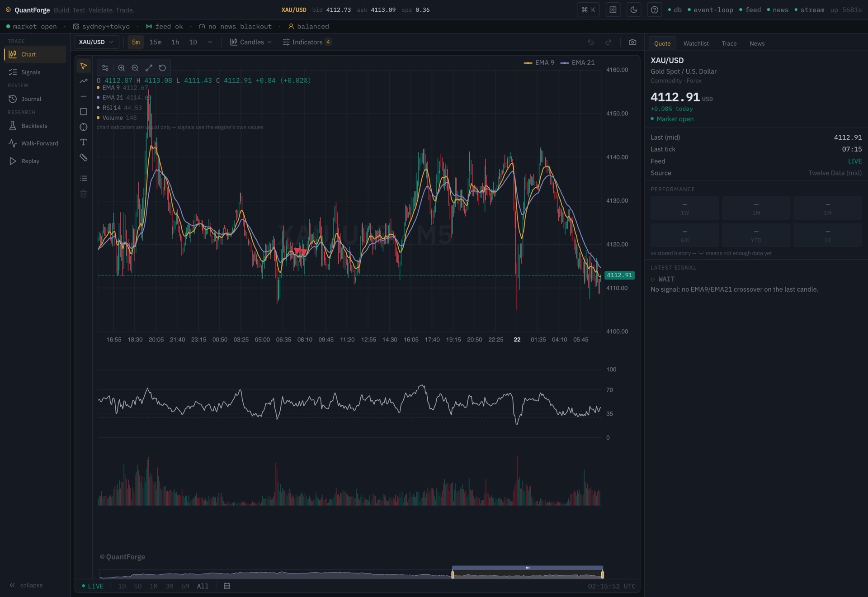
Task: Take a chart snapshot with camera icon
Action: [632, 42]
